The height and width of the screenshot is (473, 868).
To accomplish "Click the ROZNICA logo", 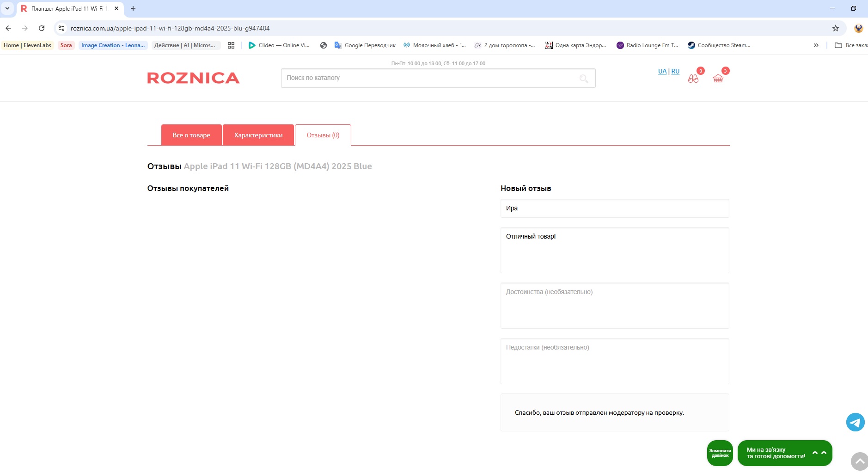I will click(x=193, y=78).
